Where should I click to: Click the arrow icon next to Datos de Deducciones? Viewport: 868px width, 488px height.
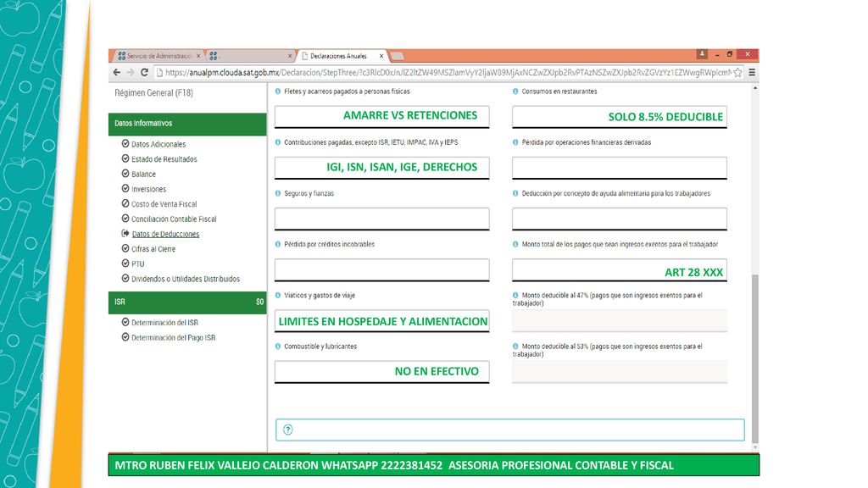coord(125,234)
